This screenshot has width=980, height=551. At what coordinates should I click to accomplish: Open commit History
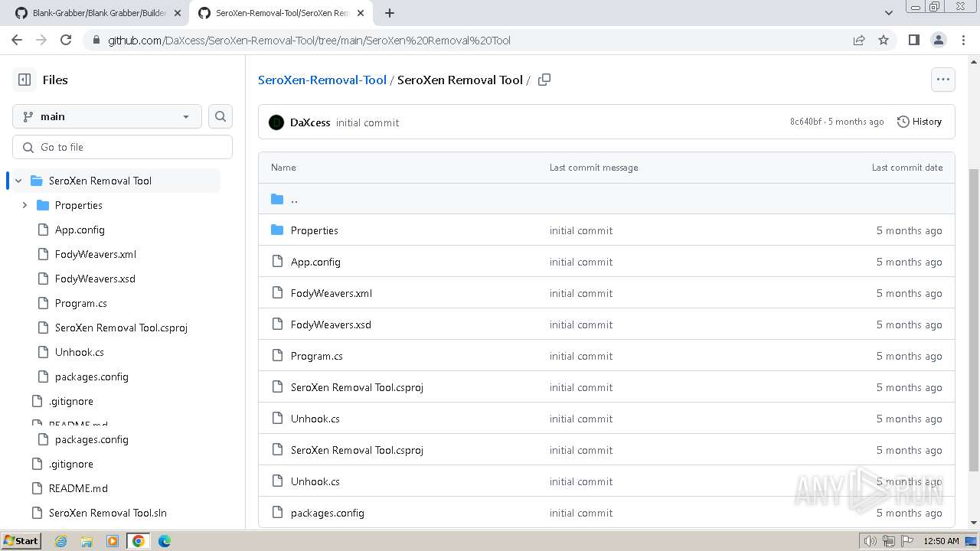point(920,122)
